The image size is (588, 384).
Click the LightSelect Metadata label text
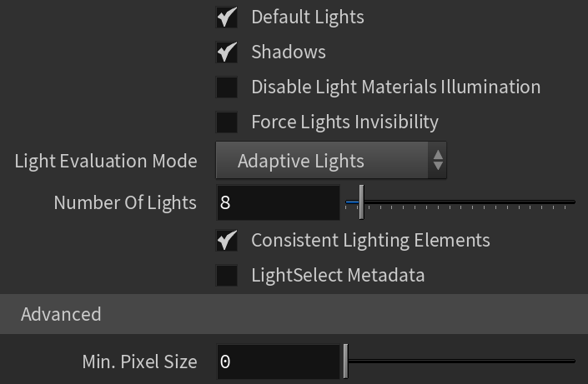click(338, 276)
